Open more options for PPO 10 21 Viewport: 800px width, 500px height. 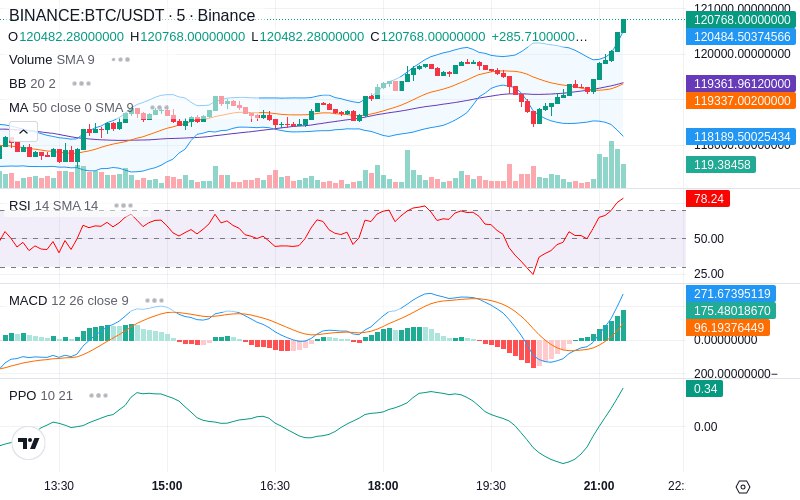[98, 396]
